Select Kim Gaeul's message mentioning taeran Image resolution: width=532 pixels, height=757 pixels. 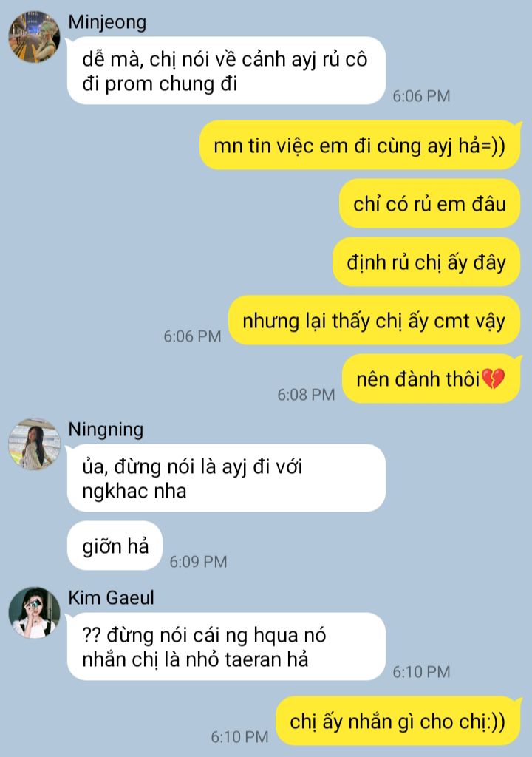(x=226, y=646)
